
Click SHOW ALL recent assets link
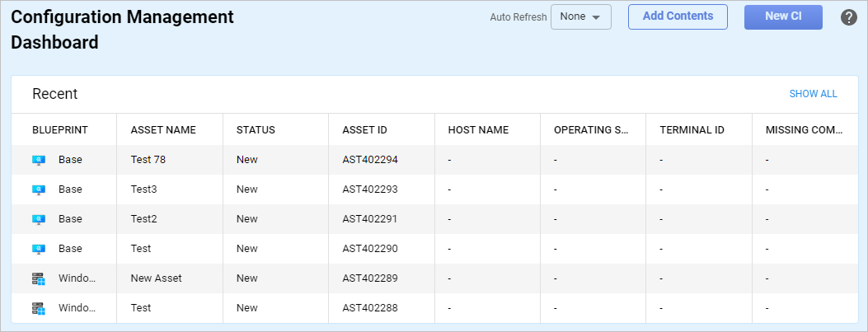pos(813,94)
